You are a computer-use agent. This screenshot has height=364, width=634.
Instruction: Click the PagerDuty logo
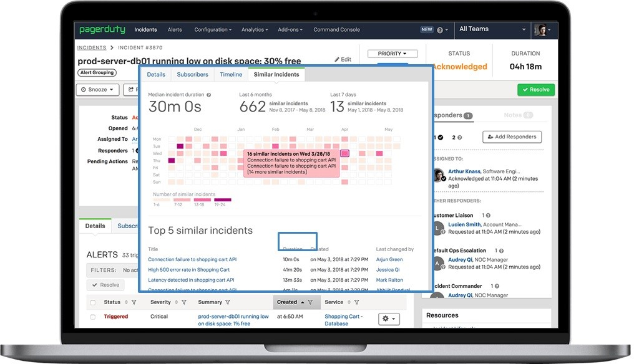point(103,29)
